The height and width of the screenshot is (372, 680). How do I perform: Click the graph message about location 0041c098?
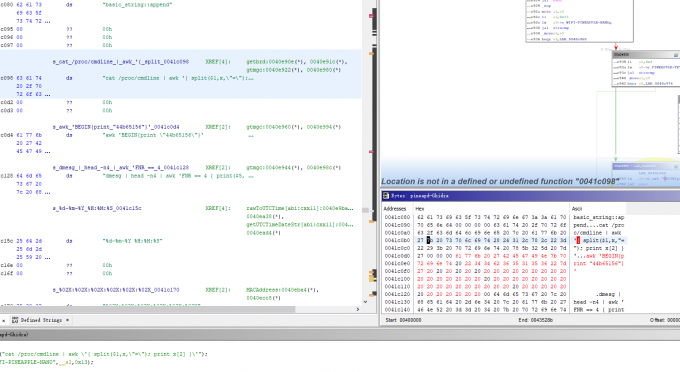pyautogui.click(x=500, y=182)
